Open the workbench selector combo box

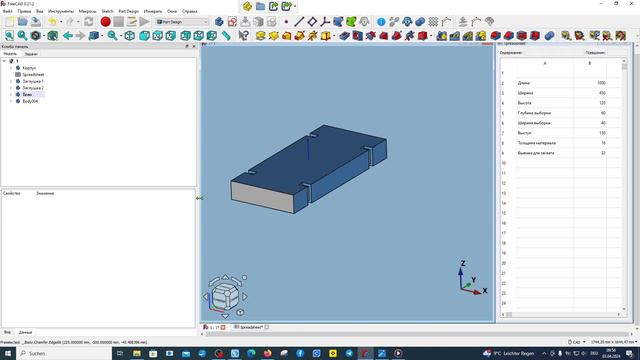[x=182, y=22]
